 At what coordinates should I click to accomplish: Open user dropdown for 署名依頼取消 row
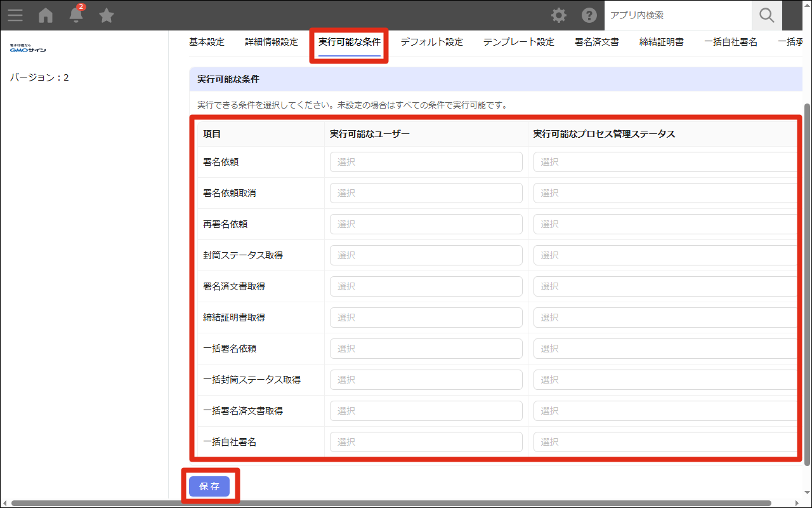426,193
